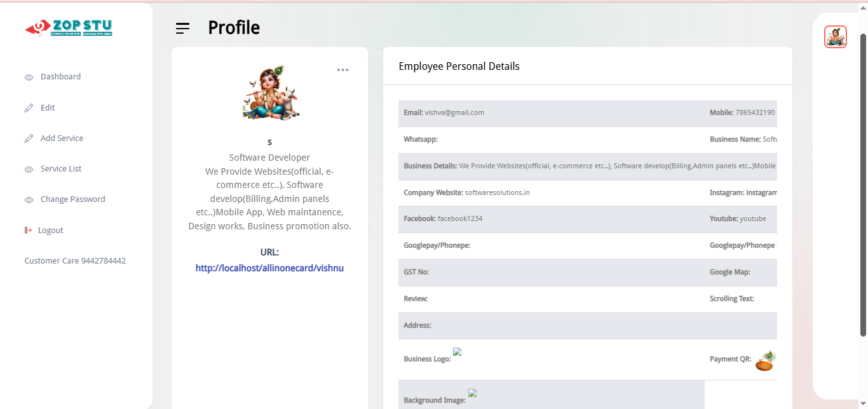Open the three-dots menu on profile card
The width and height of the screenshot is (868, 409).
click(342, 70)
